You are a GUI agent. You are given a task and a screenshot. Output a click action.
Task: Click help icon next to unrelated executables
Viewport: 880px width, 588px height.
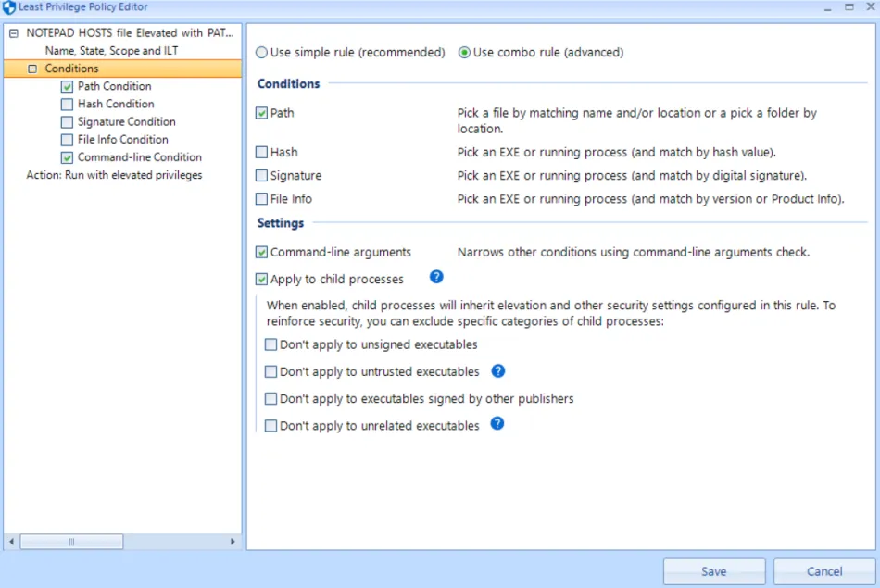497,424
